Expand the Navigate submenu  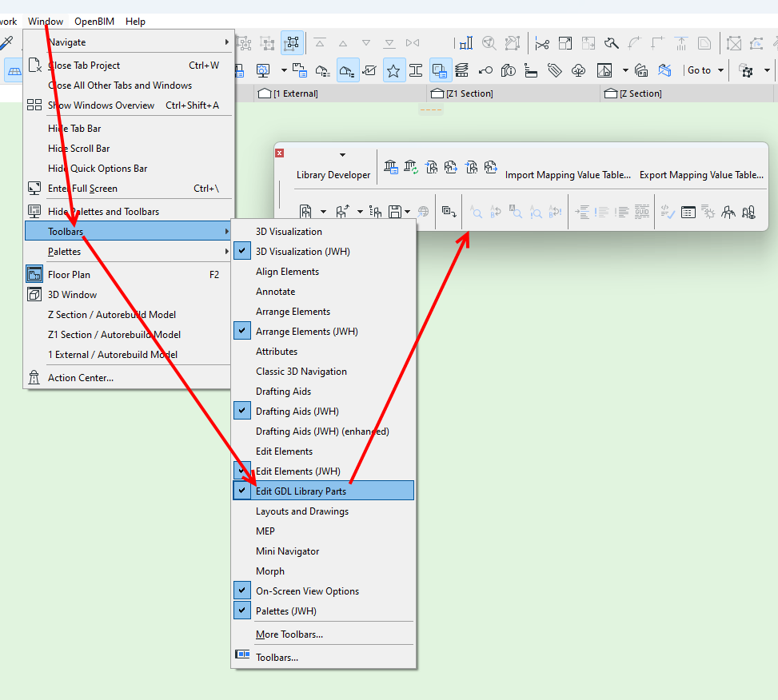[128, 42]
